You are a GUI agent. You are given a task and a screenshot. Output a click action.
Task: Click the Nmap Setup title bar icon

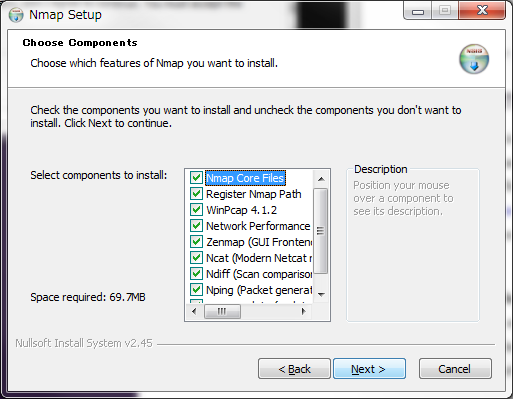[16, 15]
